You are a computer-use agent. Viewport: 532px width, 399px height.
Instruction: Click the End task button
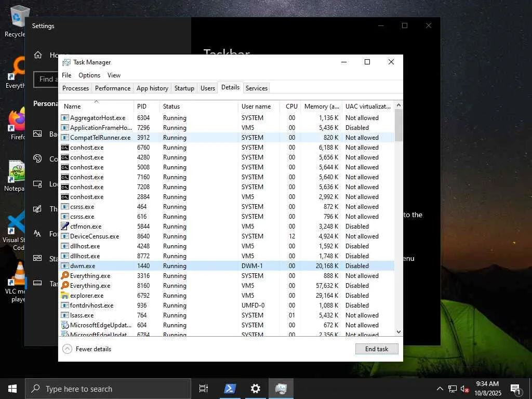coord(377,349)
